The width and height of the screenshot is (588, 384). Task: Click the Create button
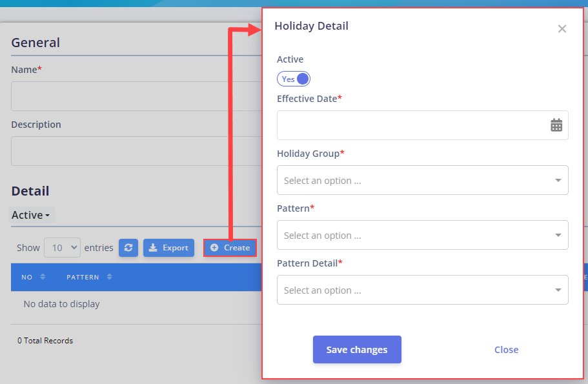pyautogui.click(x=230, y=248)
